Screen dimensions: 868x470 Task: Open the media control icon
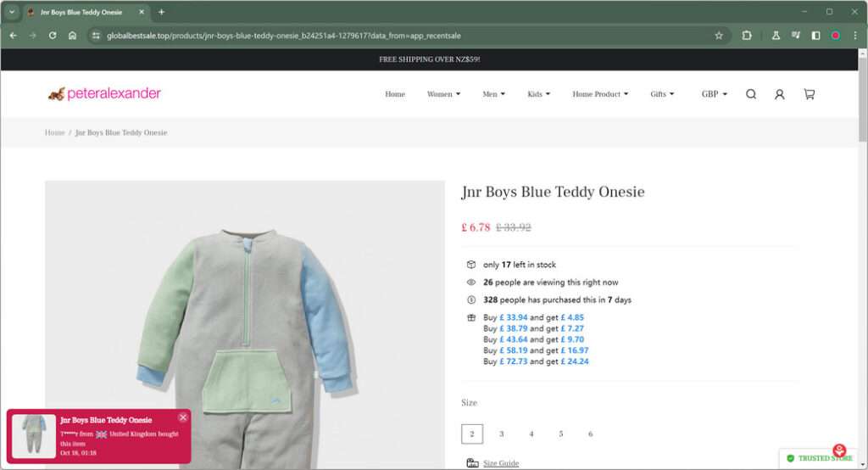[795, 36]
